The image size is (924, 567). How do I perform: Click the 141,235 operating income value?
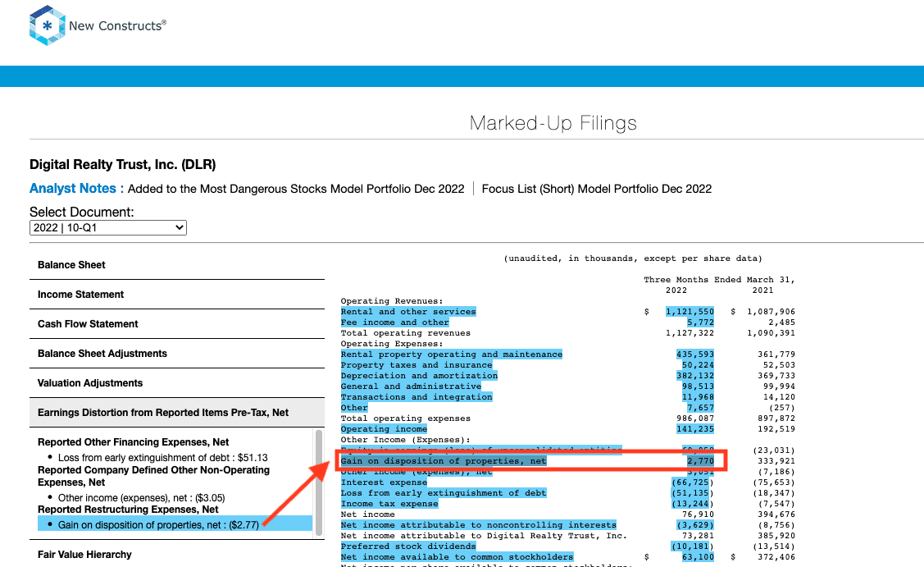(694, 429)
